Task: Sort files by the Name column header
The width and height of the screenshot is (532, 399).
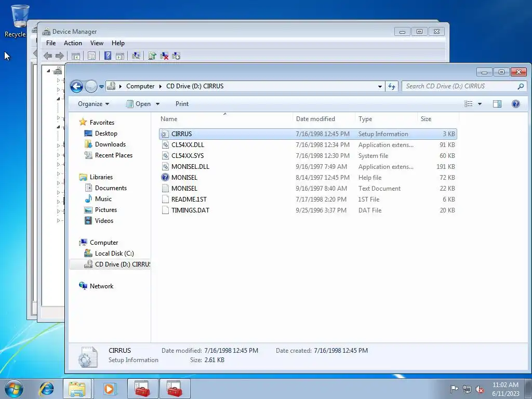Action: 225,119
